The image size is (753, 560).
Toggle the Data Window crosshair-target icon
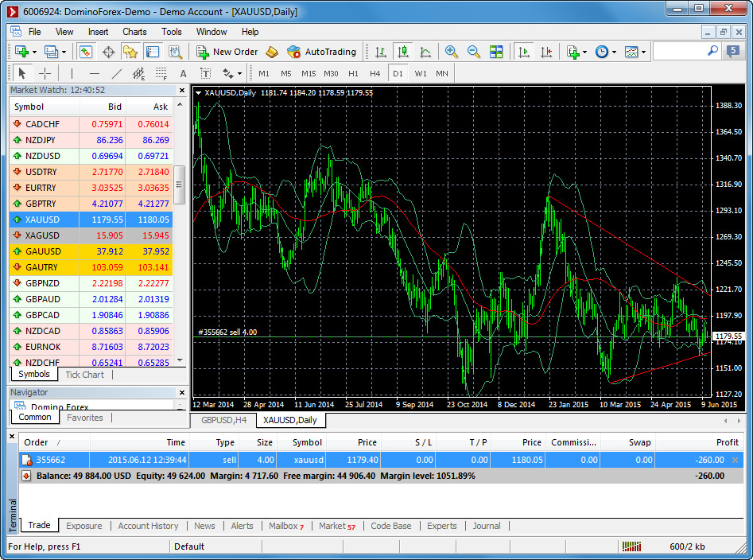click(x=108, y=52)
